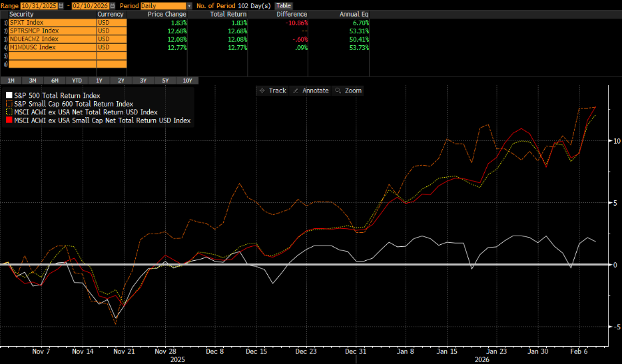
Task: Select the 1M time range button
Action: click(11, 81)
